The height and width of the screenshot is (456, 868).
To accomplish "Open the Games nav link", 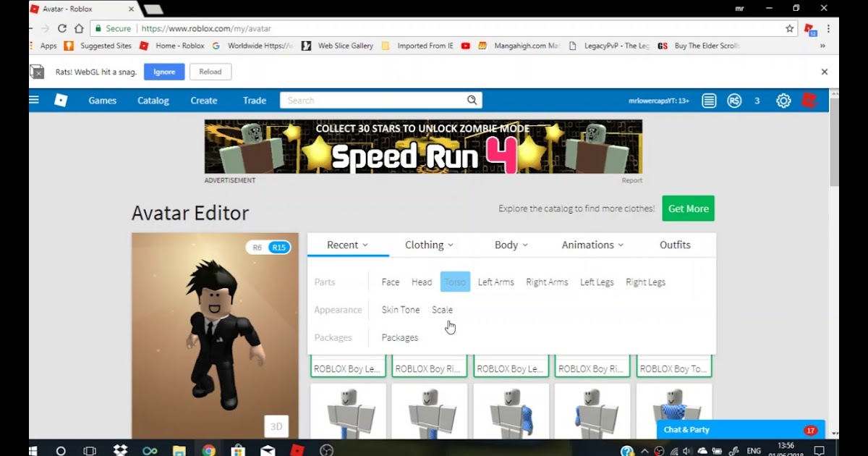I will point(103,101).
